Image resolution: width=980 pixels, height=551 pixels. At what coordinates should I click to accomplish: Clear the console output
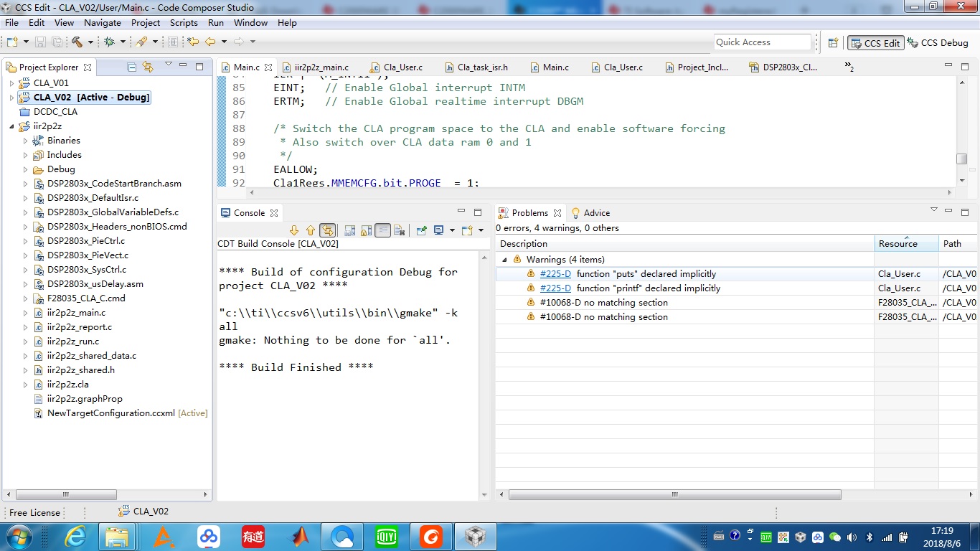coord(400,230)
